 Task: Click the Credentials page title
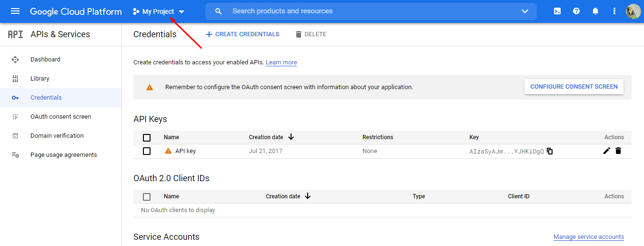click(x=155, y=34)
